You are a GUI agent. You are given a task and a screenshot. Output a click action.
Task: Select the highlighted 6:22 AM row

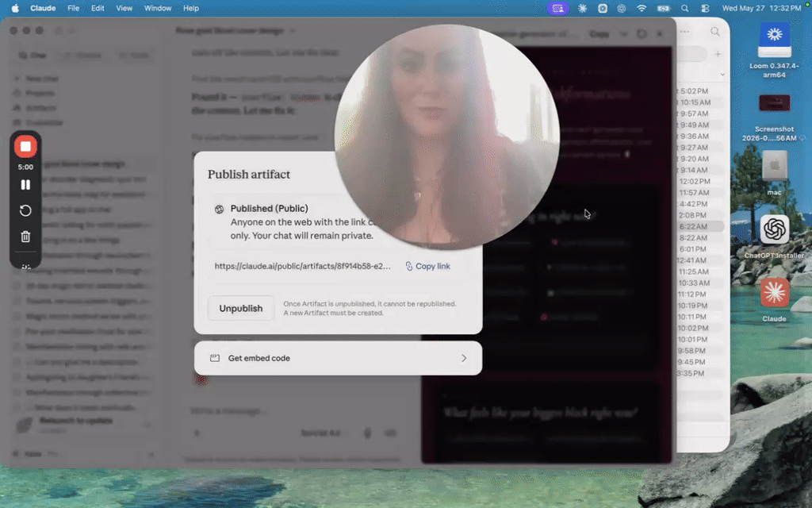pos(699,226)
